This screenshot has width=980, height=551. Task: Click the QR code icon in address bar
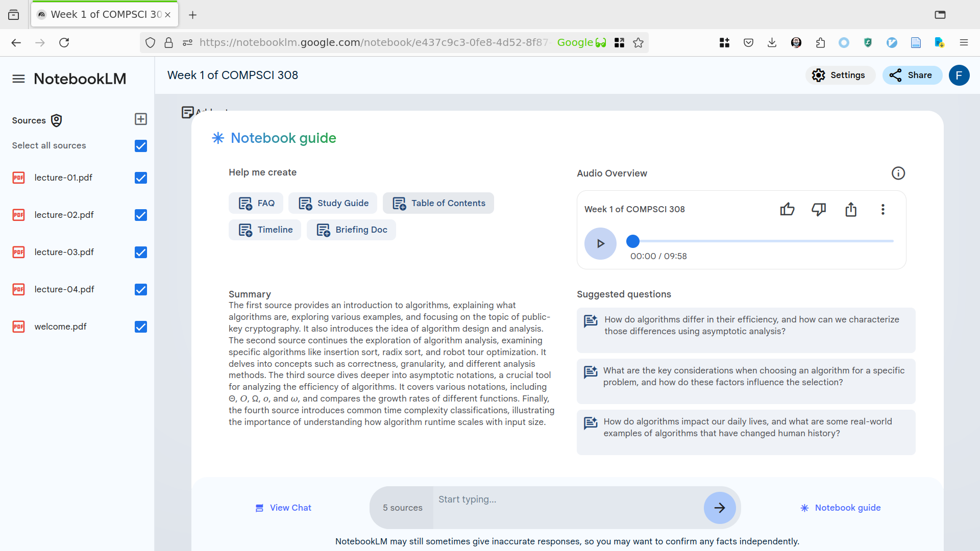[620, 43]
